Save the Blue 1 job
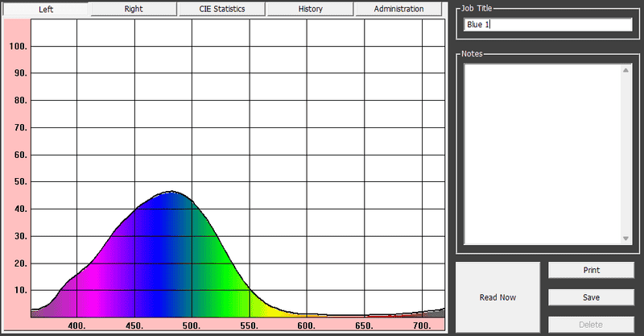644x336 pixels. 591,297
